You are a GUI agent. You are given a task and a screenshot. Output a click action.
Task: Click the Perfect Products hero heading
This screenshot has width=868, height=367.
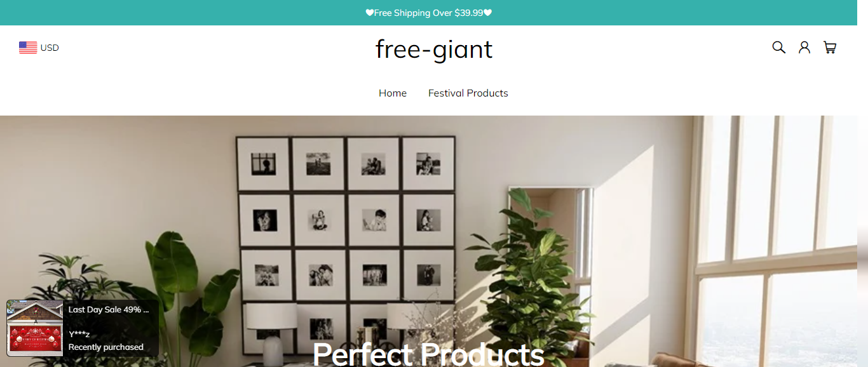pyautogui.click(x=428, y=354)
